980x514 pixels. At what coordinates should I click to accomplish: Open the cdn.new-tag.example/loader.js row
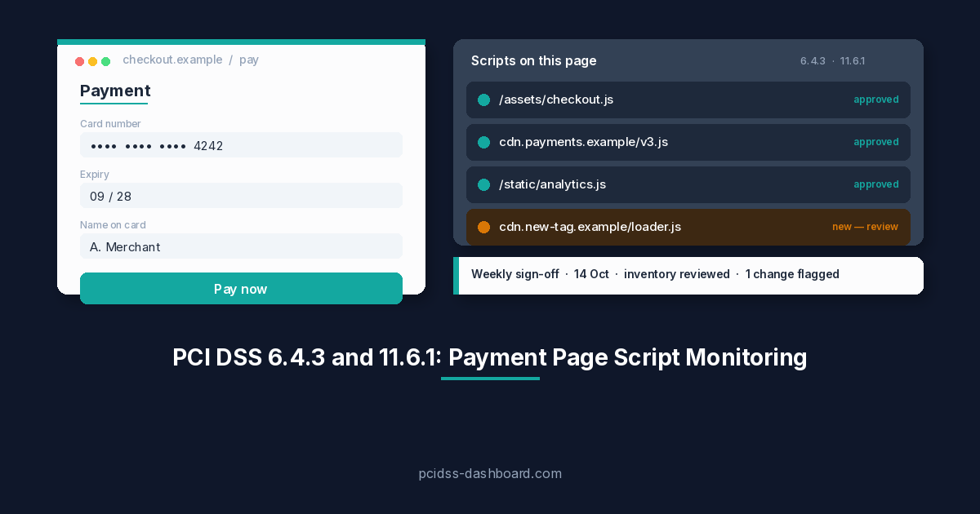pyautogui.click(x=688, y=227)
